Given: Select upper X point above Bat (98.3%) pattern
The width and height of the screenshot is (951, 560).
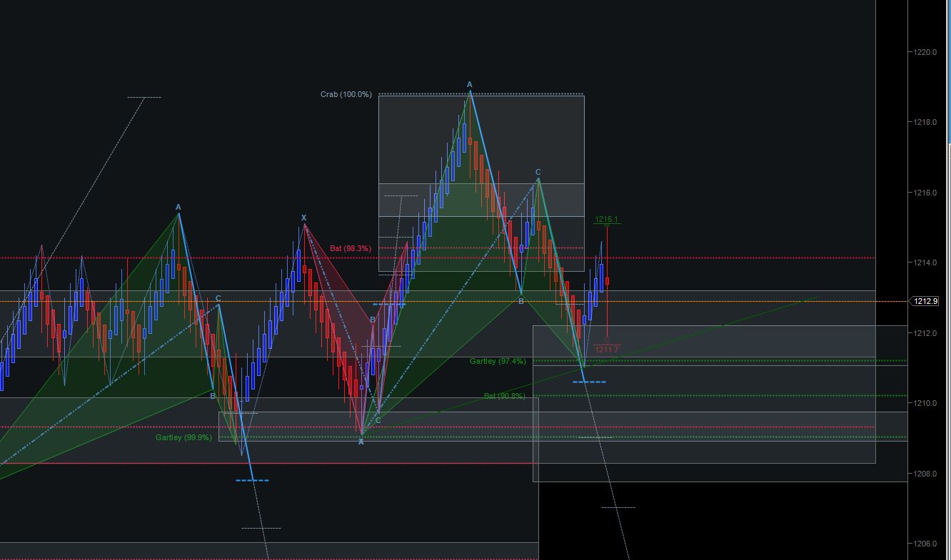Looking at the screenshot, I should [x=304, y=218].
